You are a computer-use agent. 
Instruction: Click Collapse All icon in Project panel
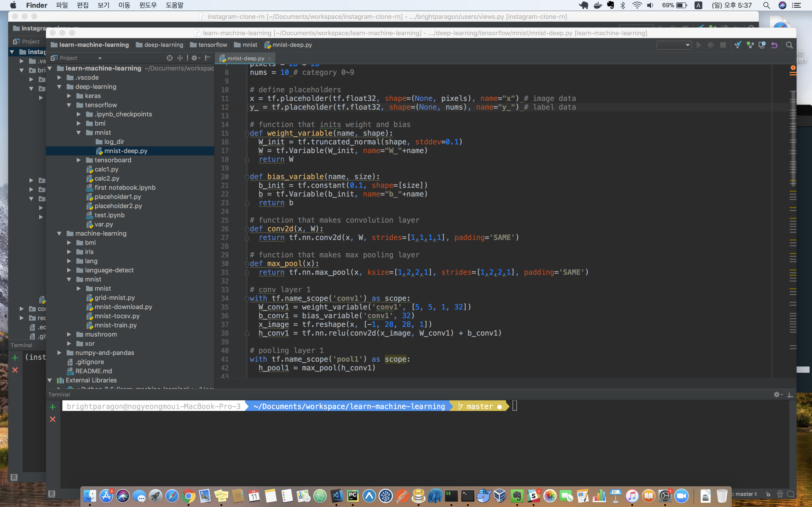(x=180, y=58)
